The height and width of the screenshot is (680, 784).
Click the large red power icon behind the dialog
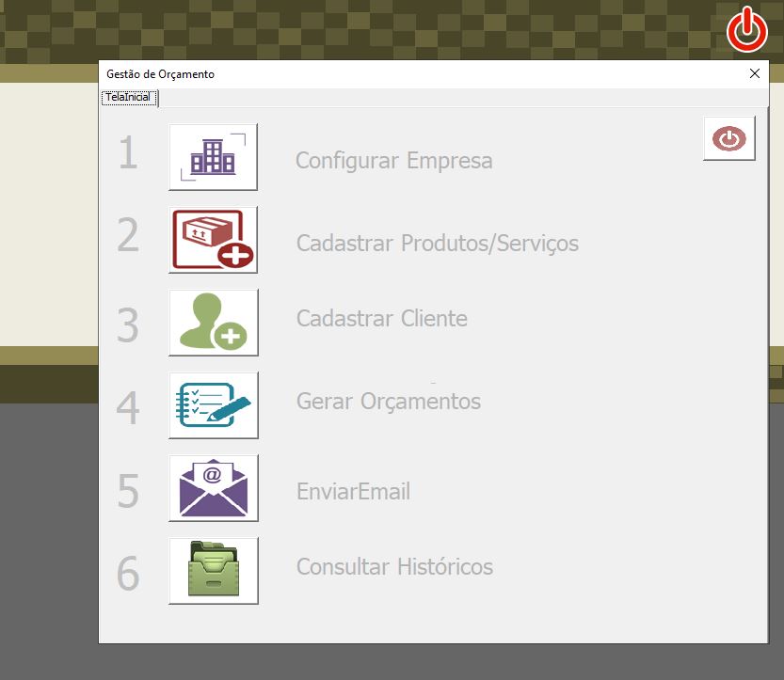pyautogui.click(x=747, y=29)
